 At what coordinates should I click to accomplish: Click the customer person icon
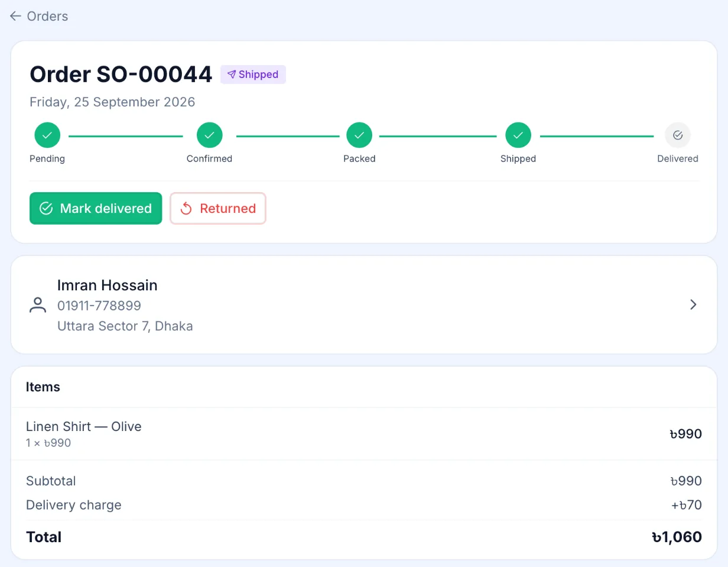[38, 305]
